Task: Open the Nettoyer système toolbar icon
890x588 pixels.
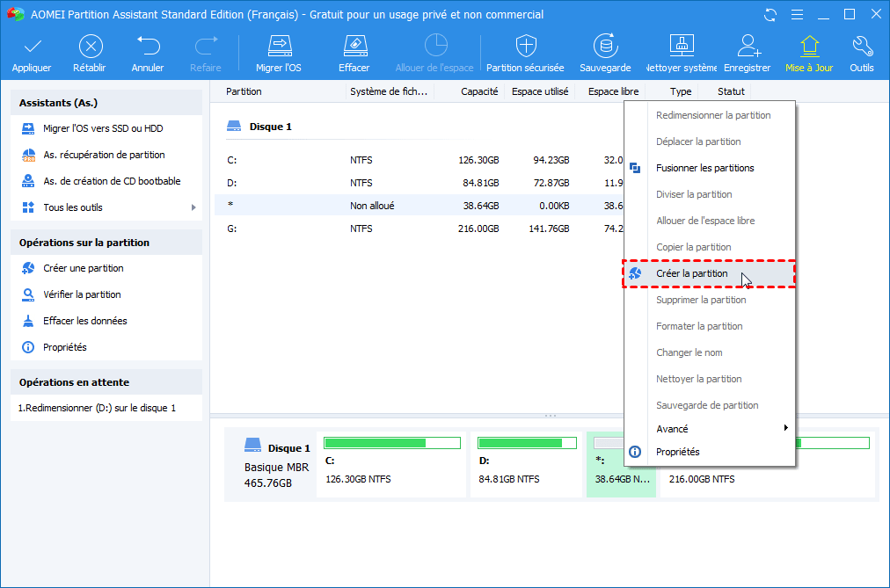Action: coord(682,46)
